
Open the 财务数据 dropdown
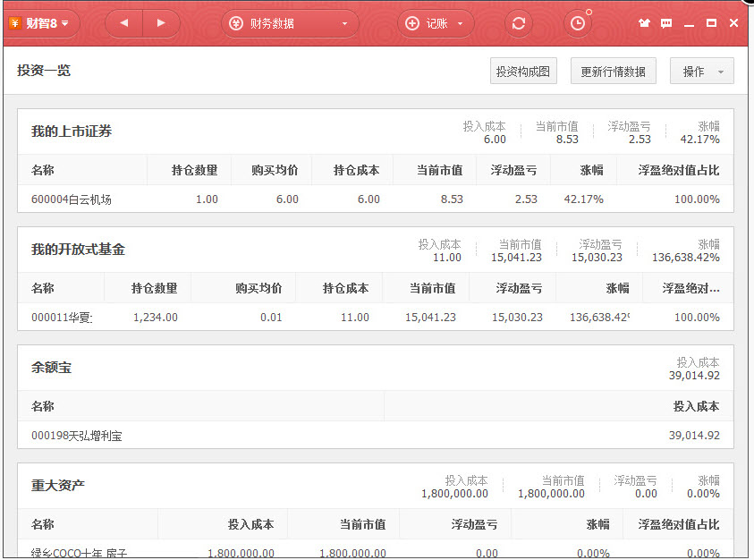click(289, 23)
